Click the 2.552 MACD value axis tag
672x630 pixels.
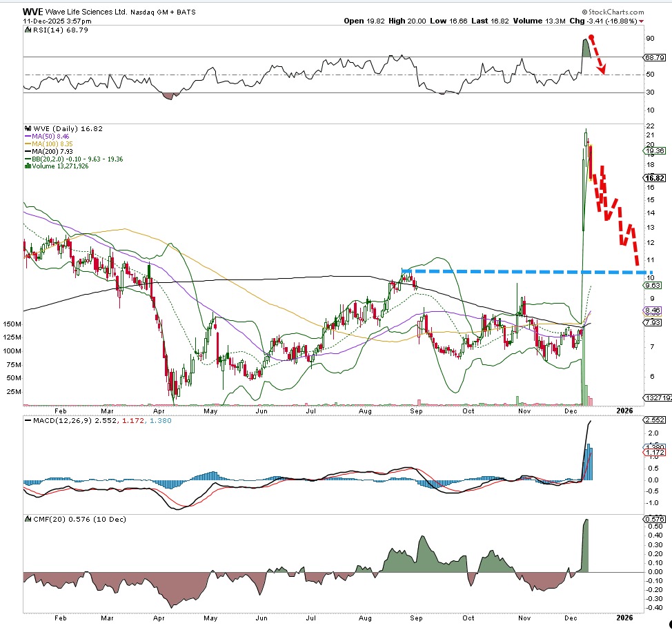click(x=653, y=420)
